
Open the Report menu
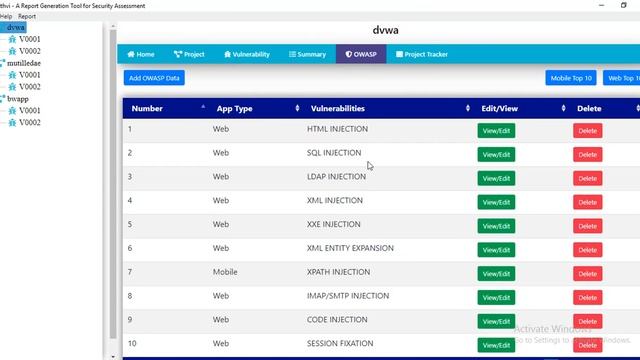click(27, 16)
